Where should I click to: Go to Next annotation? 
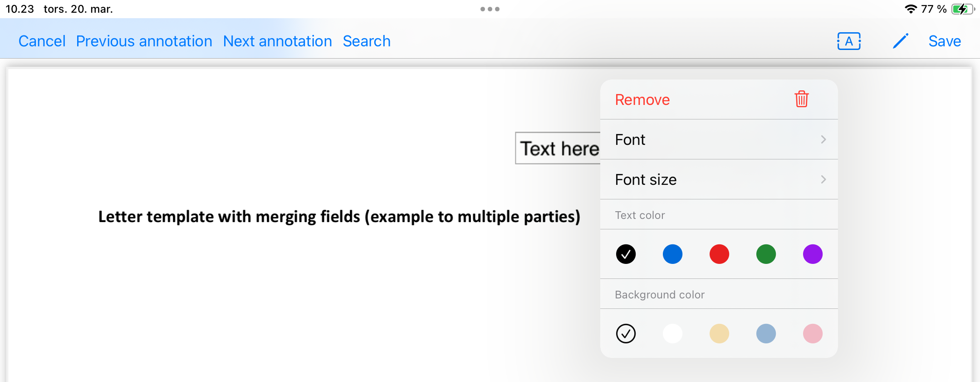[277, 41]
